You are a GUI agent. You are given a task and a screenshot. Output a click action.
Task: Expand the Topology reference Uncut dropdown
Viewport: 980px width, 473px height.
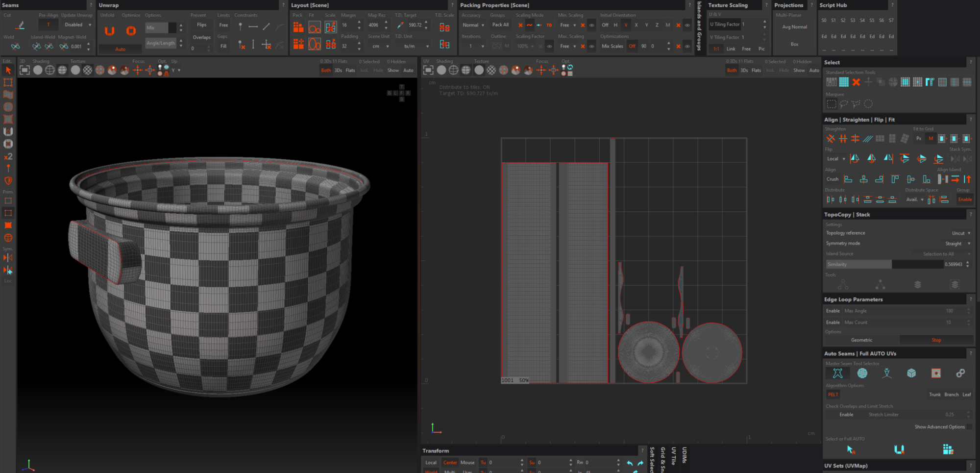(960, 233)
